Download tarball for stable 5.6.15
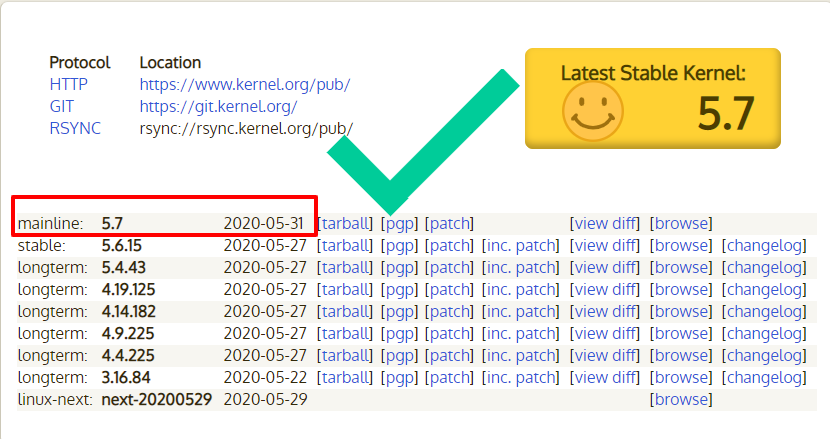The image size is (830, 439). tap(345, 246)
